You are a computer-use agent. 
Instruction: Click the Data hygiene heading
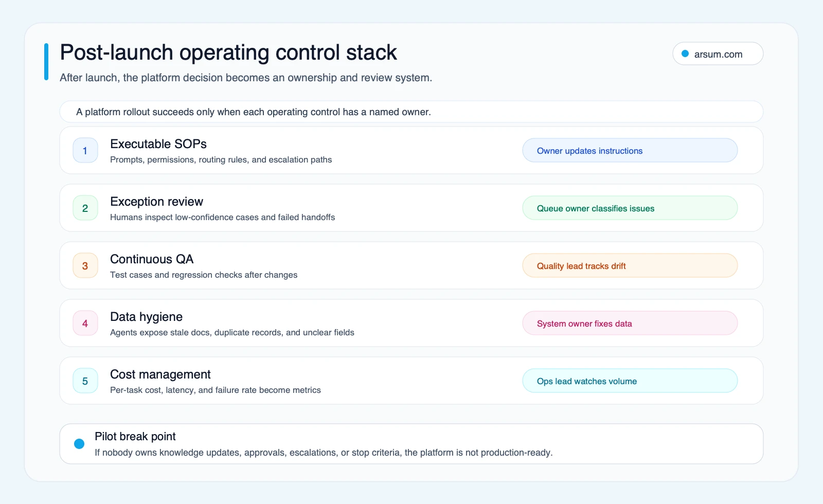point(147,317)
